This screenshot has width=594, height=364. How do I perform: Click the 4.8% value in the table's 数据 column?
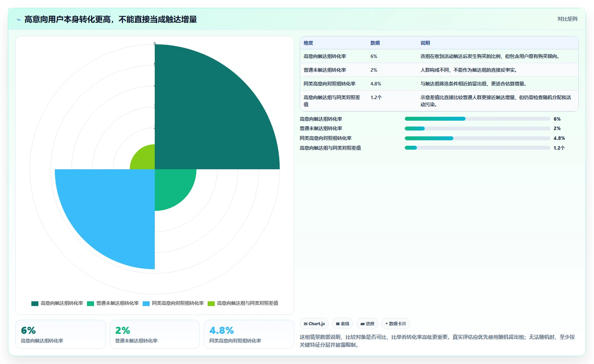click(376, 84)
